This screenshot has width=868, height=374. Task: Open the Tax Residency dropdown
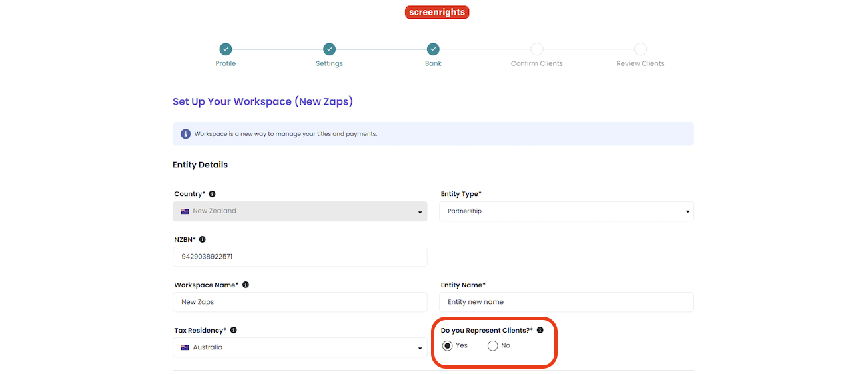click(300, 347)
